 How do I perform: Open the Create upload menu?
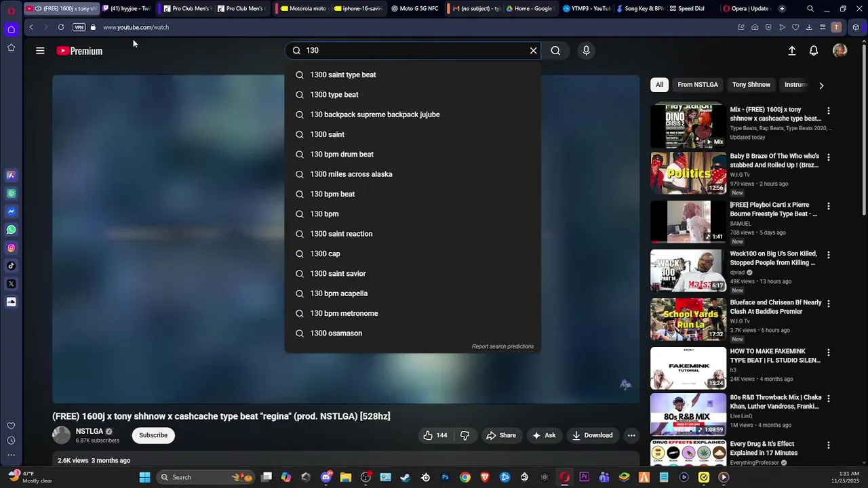pyautogui.click(x=791, y=51)
